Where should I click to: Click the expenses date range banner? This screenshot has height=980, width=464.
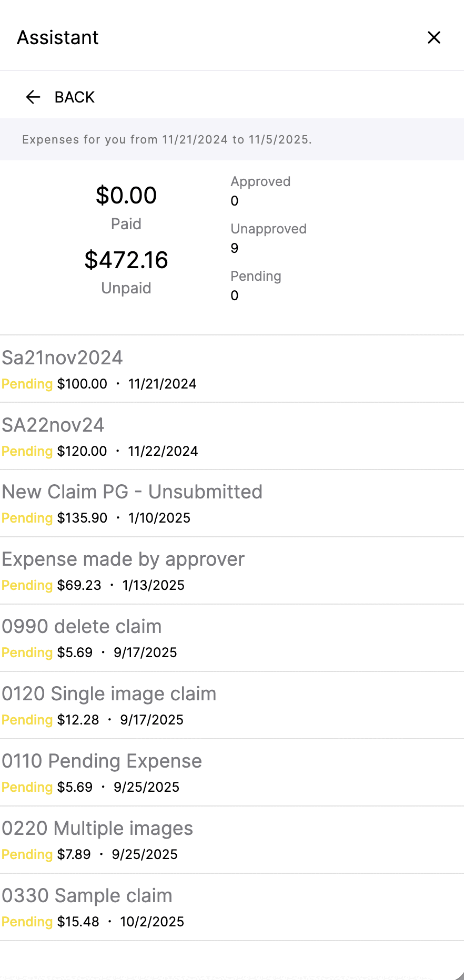coord(232,139)
